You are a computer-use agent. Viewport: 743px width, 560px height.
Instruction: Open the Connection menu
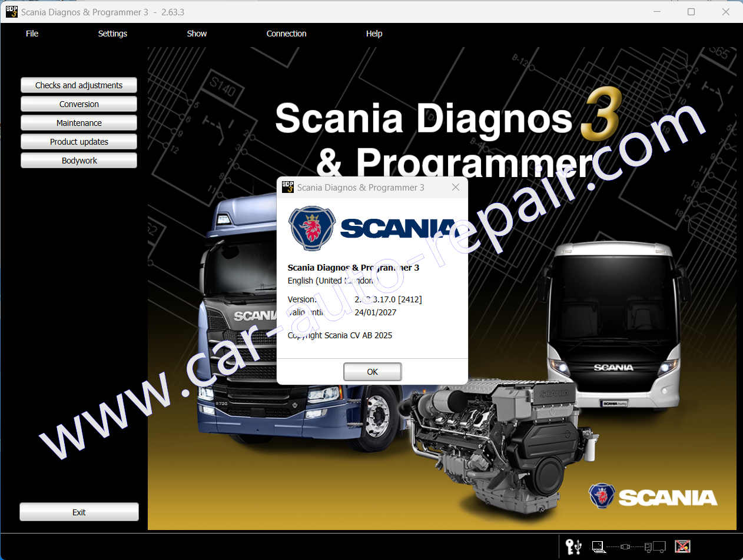coord(286,34)
